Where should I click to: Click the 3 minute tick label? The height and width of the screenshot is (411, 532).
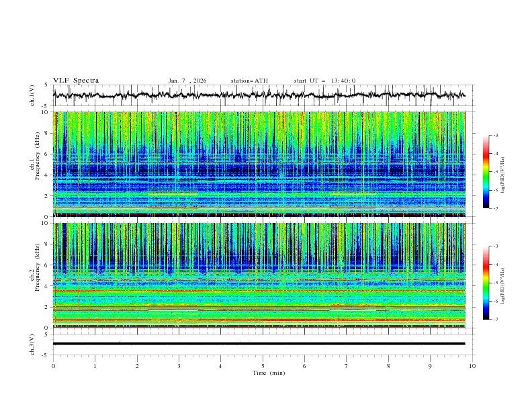[x=179, y=366]
